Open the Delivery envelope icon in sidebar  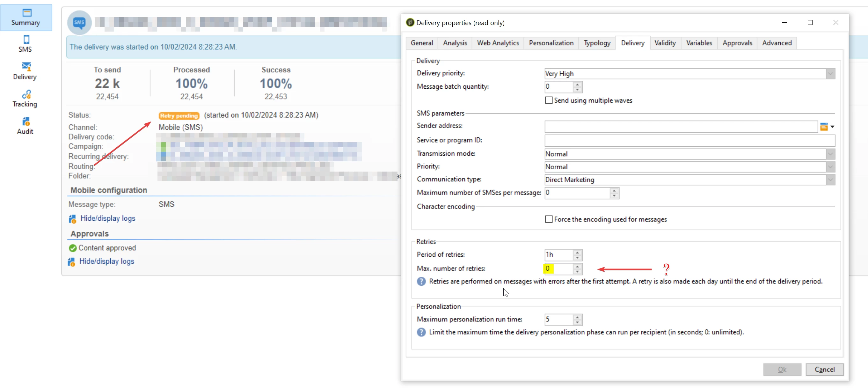pos(26,67)
